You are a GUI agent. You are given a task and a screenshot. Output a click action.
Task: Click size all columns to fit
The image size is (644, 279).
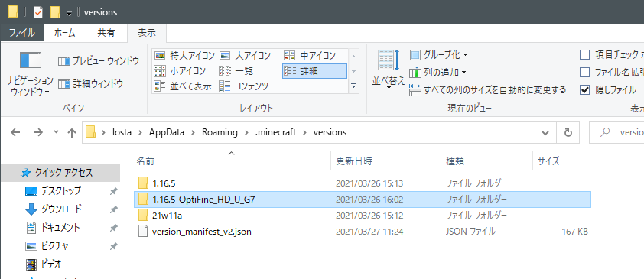pyautogui.click(x=488, y=90)
